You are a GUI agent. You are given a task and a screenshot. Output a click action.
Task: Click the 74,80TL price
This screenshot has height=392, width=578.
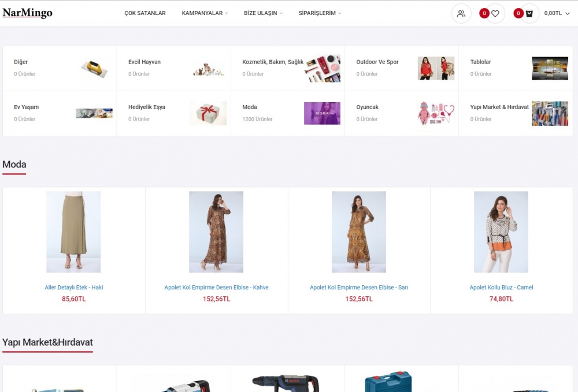tap(501, 299)
